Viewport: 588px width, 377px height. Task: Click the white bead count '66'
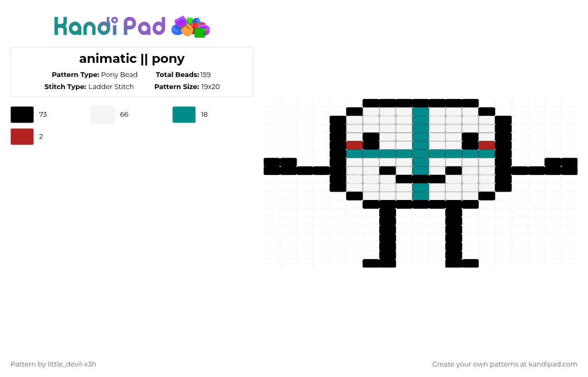[x=124, y=115]
